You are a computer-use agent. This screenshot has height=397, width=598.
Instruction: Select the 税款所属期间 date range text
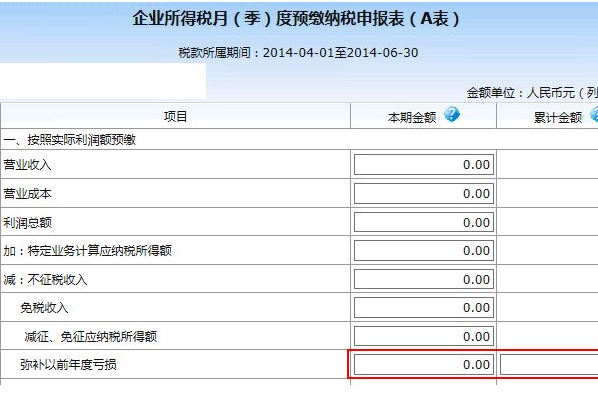[x=298, y=53]
